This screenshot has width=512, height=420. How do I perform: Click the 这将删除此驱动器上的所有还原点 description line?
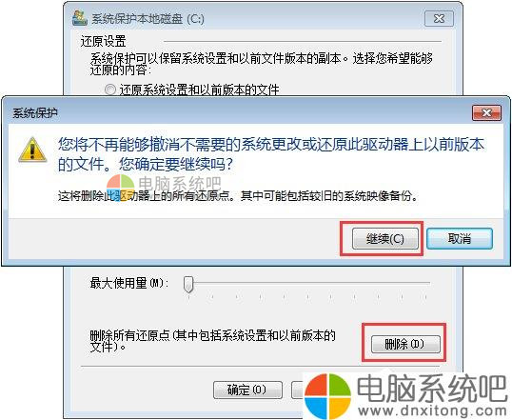click(x=238, y=196)
